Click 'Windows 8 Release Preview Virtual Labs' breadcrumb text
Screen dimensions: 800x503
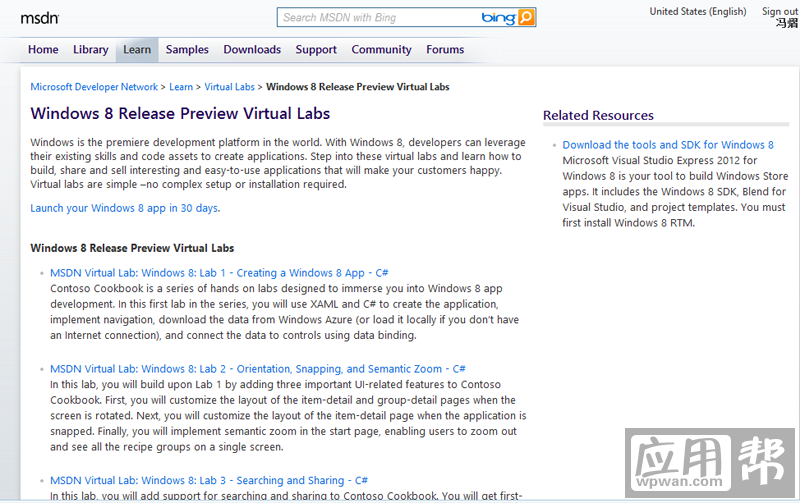(358, 87)
